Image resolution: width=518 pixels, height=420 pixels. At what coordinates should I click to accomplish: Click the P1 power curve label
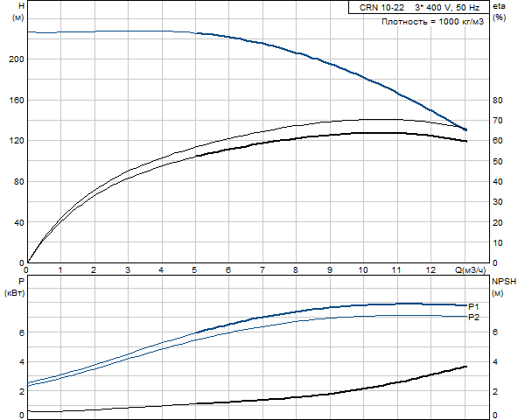tap(473, 306)
